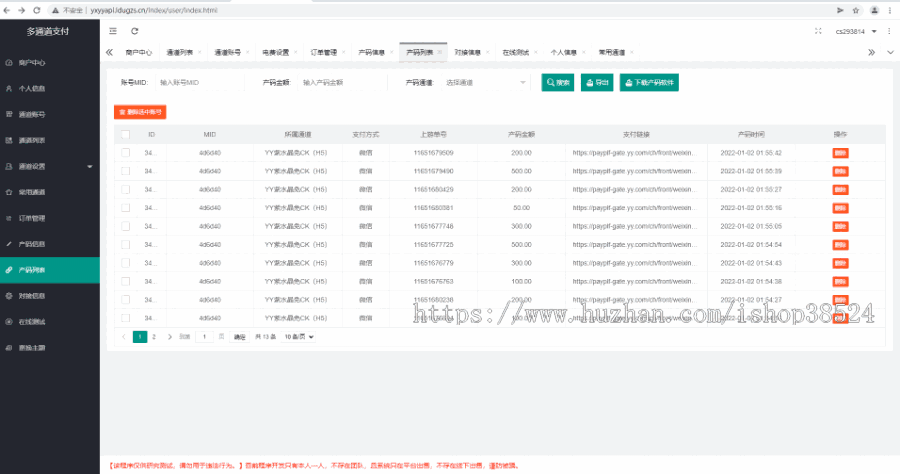This screenshot has width=900, height=474.
Task: Open the 10 条/页 page size dropdown
Action: (298, 337)
